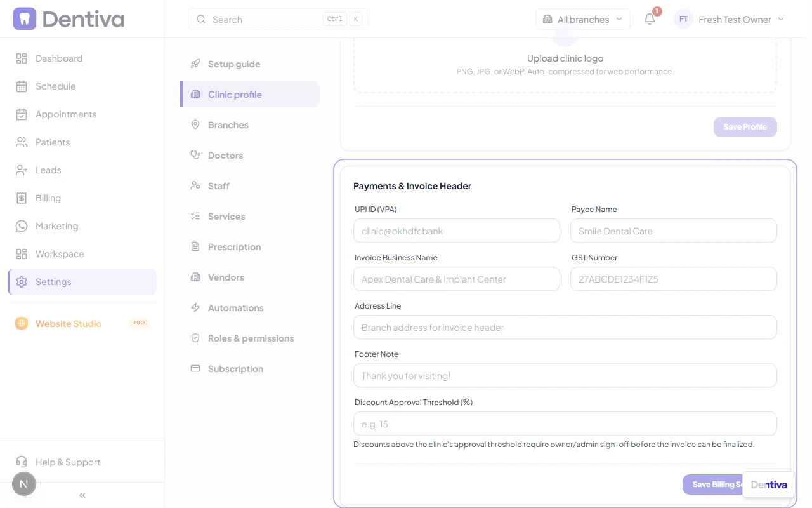
Task: Click the FT user avatar
Action: (683, 20)
